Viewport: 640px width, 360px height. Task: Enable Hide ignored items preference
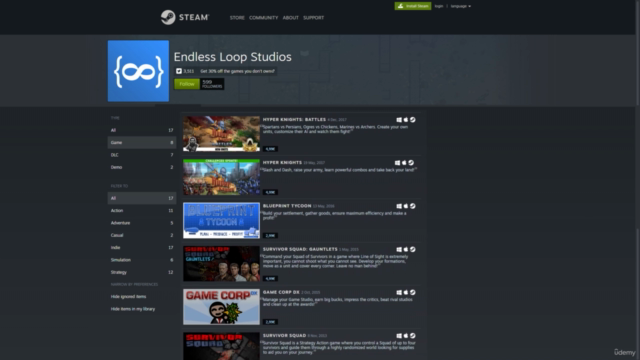128,297
